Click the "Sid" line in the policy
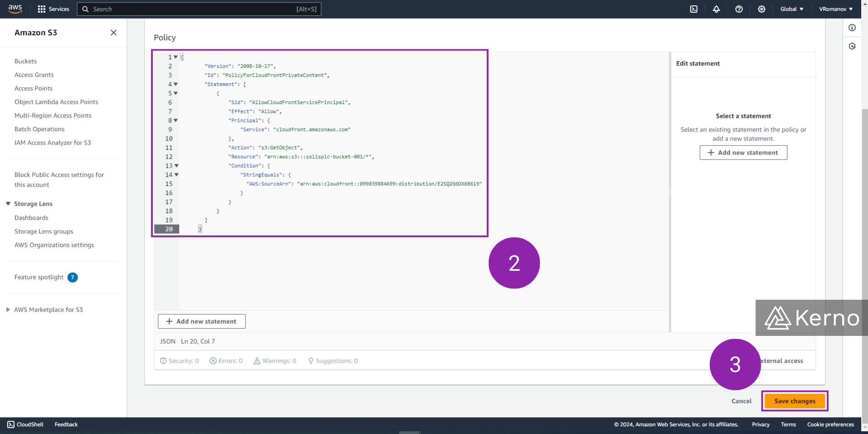Screen dimensions: 868x434 [x=289, y=102]
